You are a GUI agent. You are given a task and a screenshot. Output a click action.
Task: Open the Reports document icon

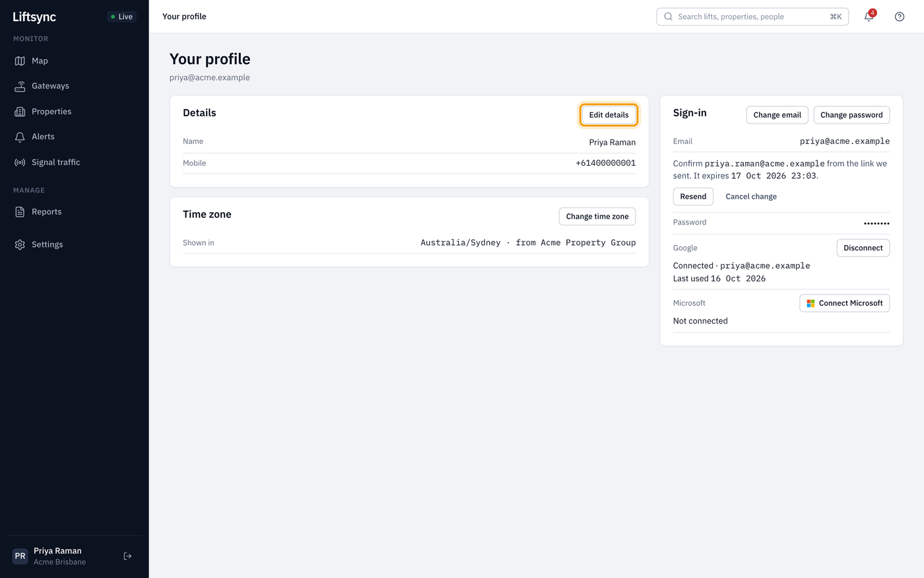(20, 212)
